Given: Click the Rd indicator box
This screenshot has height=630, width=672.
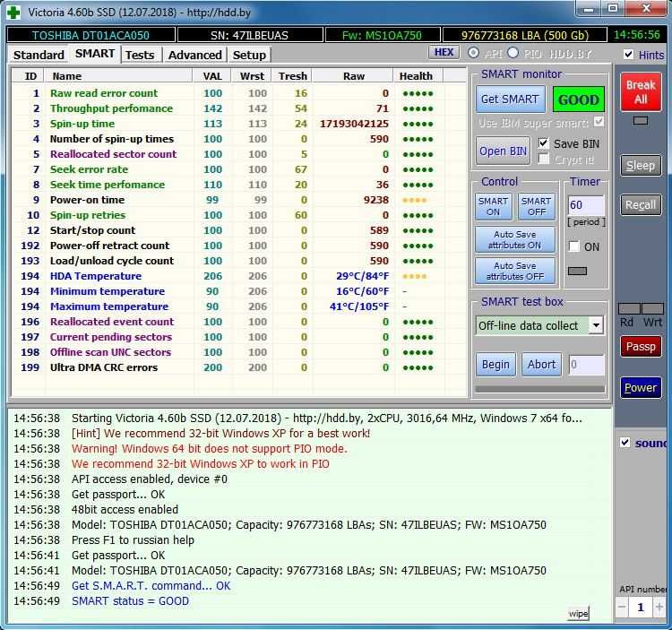Looking at the screenshot, I should tap(629, 308).
